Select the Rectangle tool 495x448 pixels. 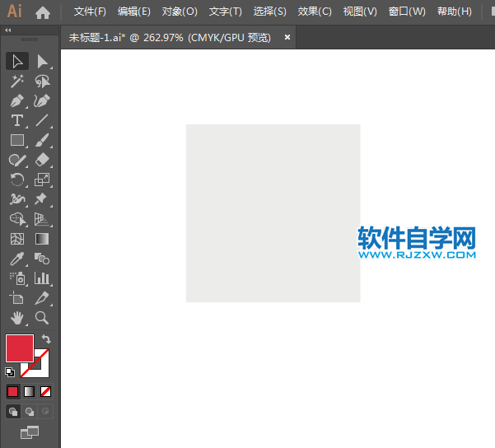coord(17,141)
